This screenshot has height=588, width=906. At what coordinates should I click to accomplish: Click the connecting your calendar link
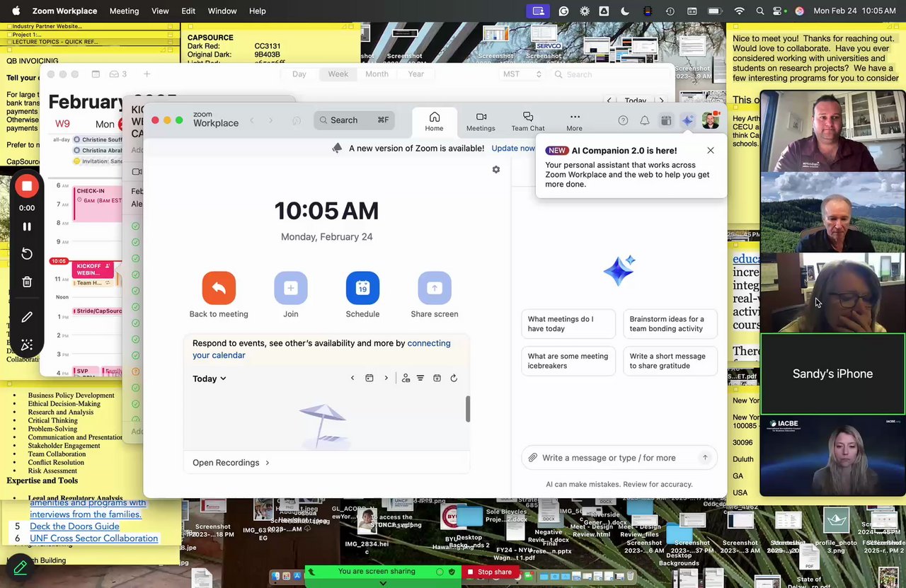point(321,349)
